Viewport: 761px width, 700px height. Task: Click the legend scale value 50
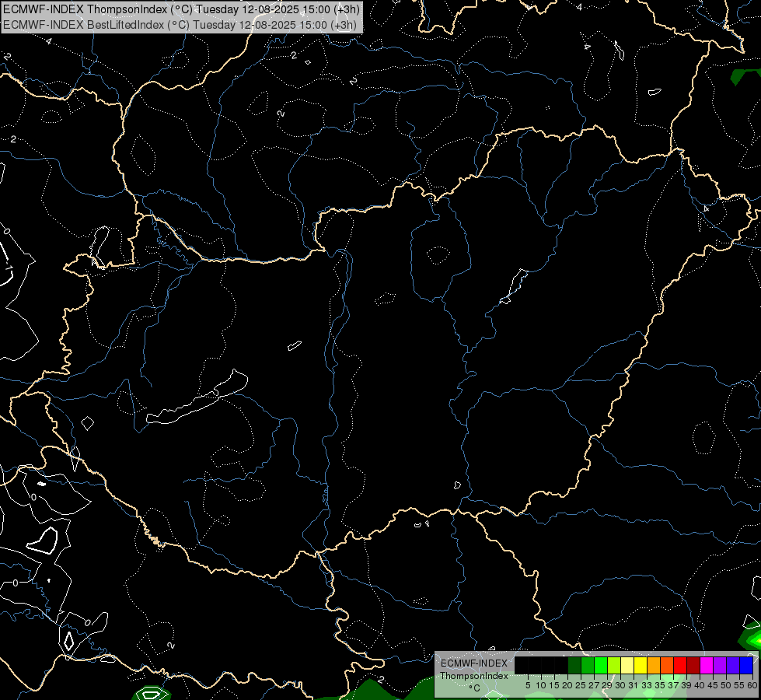726,685
